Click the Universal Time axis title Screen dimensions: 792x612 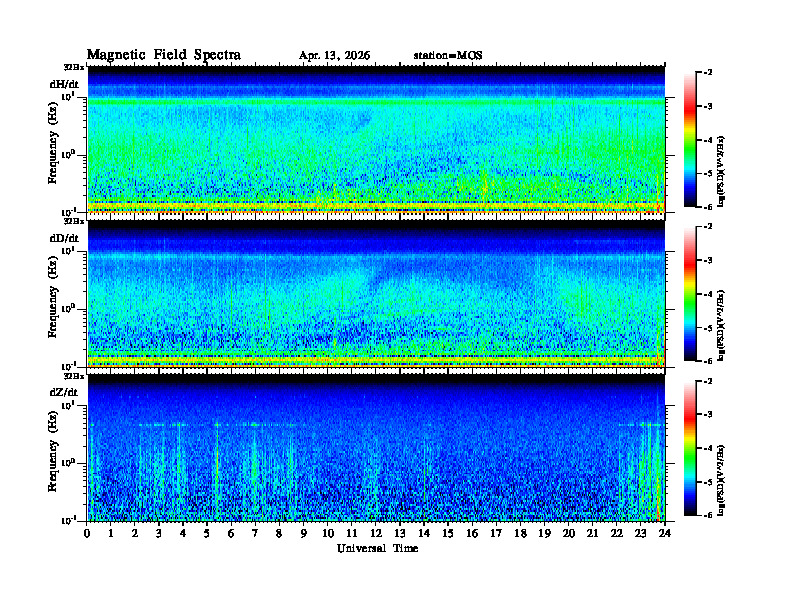tap(377, 548)
